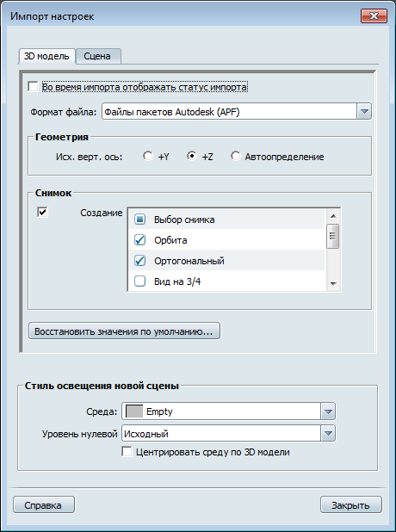
Task: Uncheck the Орбита snapshot option
Action: [x=139, y=240]
